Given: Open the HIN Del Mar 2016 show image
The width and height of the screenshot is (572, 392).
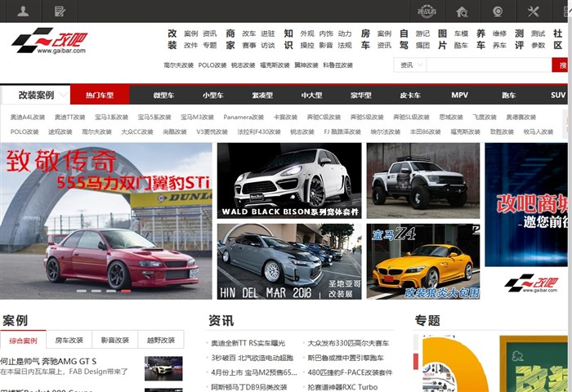Looking at the screenshot, I should [289, 262].
